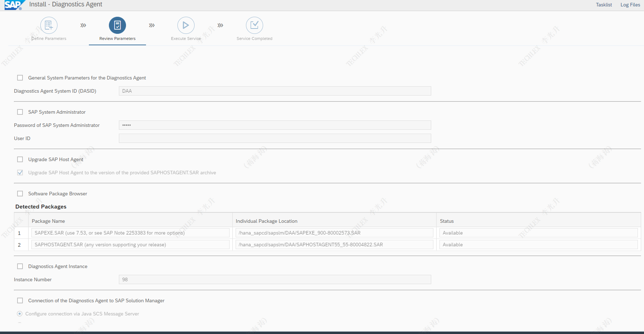Click the Install - Diagnostics Agent title
644x334 pixels.
pyautogui.click(x=66, y=4)
